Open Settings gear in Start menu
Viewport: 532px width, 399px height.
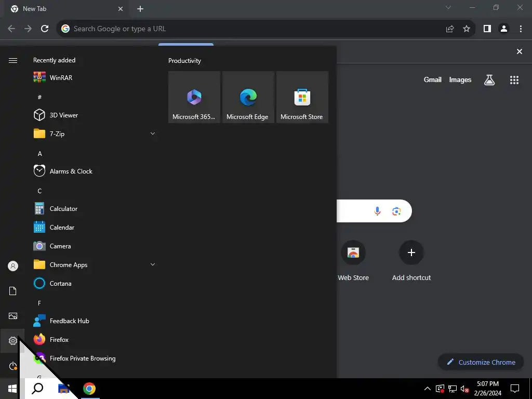tap(12, 341)
